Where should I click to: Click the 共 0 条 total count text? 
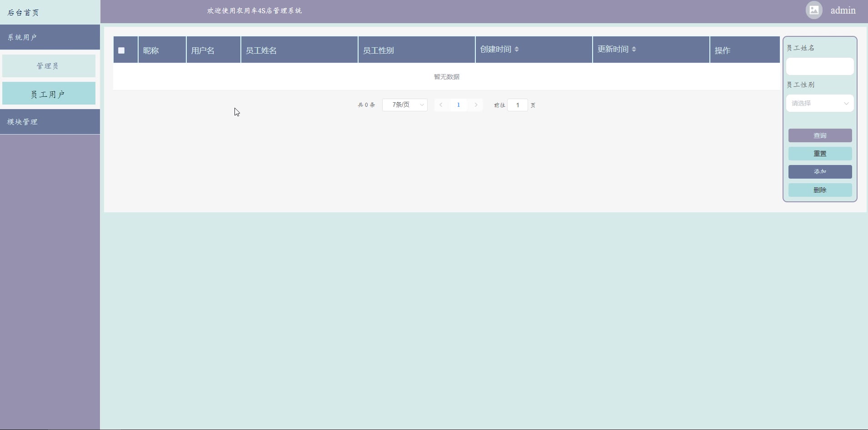tap(366, 105)
